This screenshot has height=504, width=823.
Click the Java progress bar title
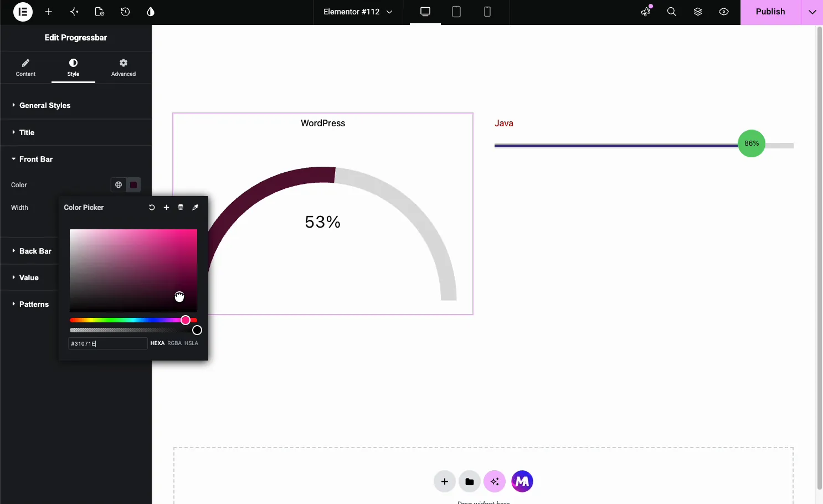click(504, 123)
